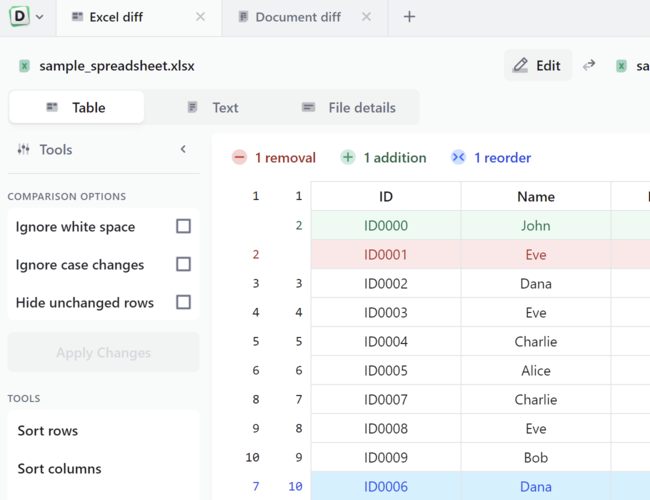Open the File details tab
650x500 pixels.
tap(349, 108)
